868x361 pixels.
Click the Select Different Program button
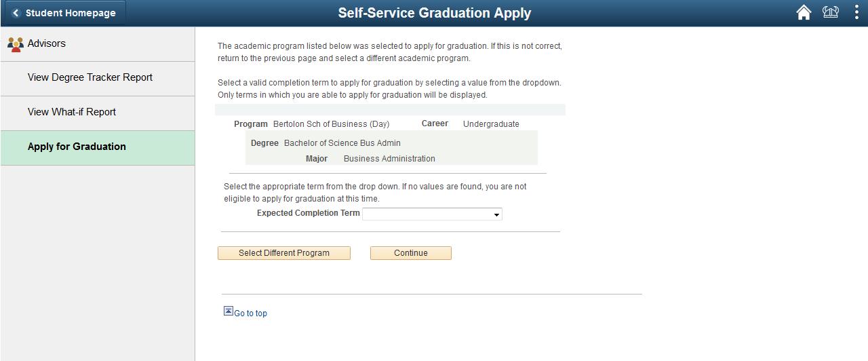[284, 253]
